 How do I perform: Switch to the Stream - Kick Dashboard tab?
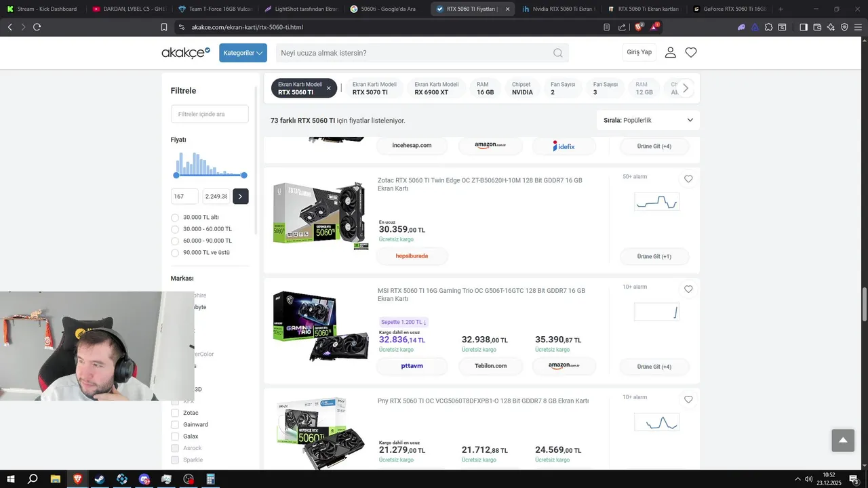point(42,9)
